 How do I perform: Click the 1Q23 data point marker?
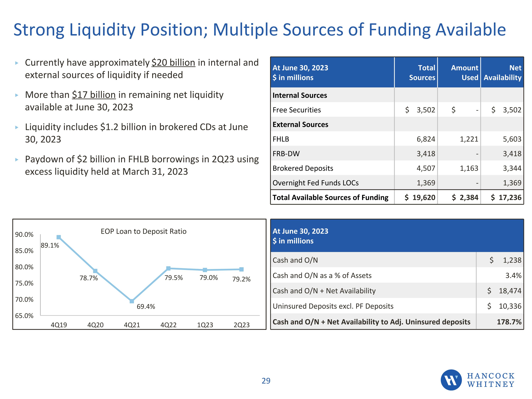pos(205,270)
